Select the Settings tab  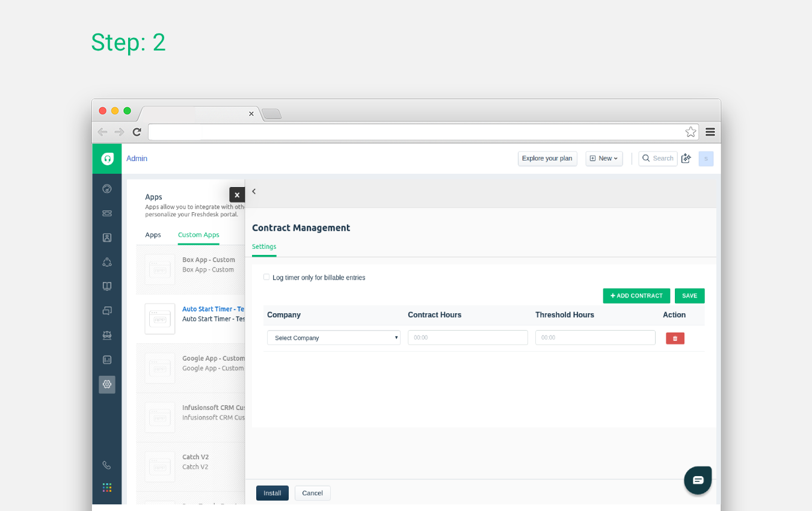[264, 247]
